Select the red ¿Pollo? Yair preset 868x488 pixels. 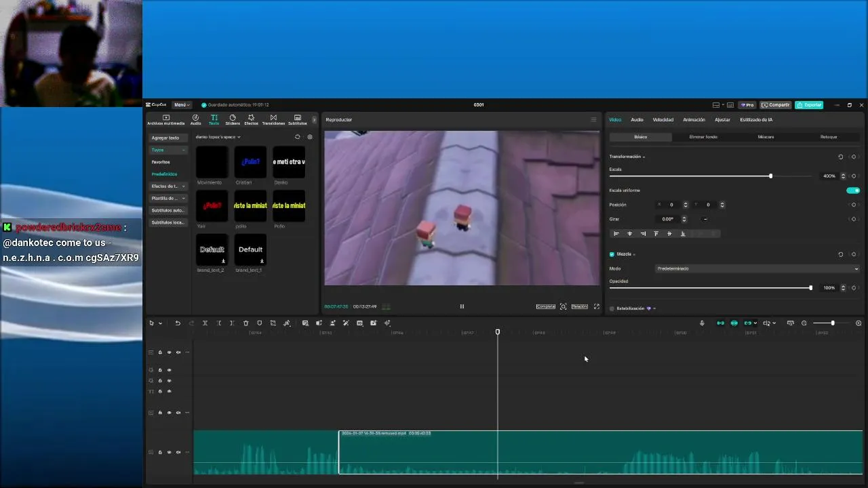pos(212,205)
